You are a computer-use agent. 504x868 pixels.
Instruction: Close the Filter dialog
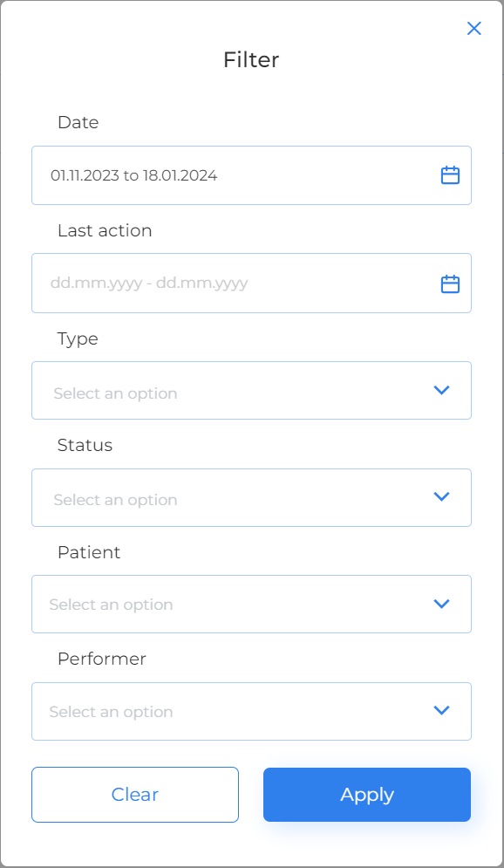(474, 28)
